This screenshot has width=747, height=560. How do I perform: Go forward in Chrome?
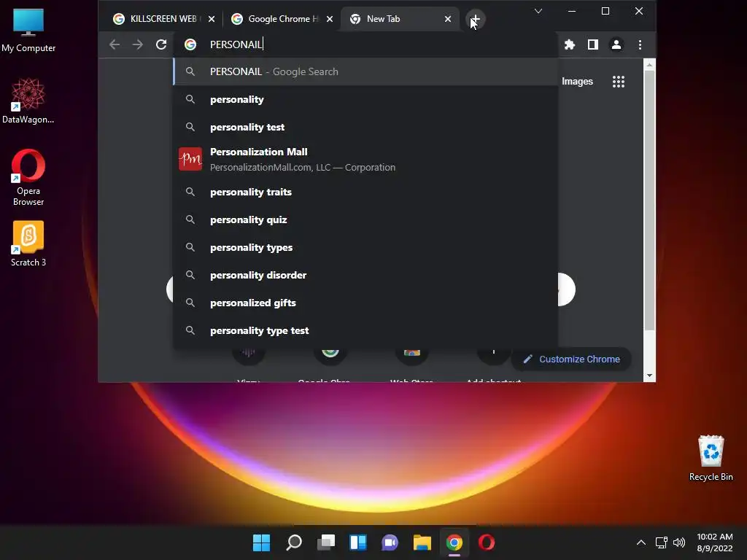(138, 44)
